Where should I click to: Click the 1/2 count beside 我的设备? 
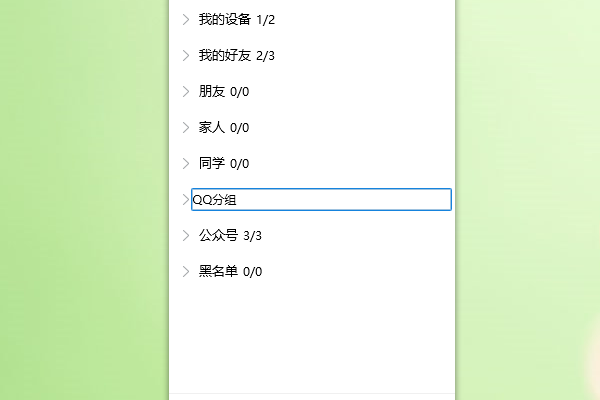[266, 19]
